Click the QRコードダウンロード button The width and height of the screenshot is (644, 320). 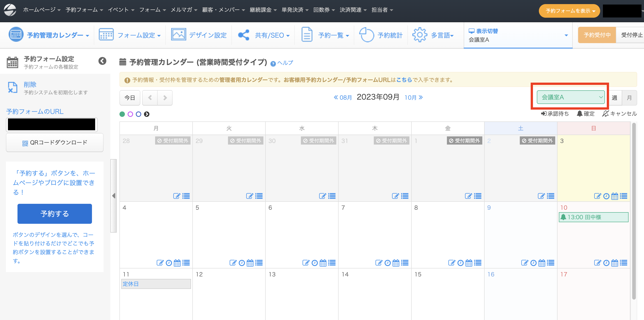tap(55, 143)
